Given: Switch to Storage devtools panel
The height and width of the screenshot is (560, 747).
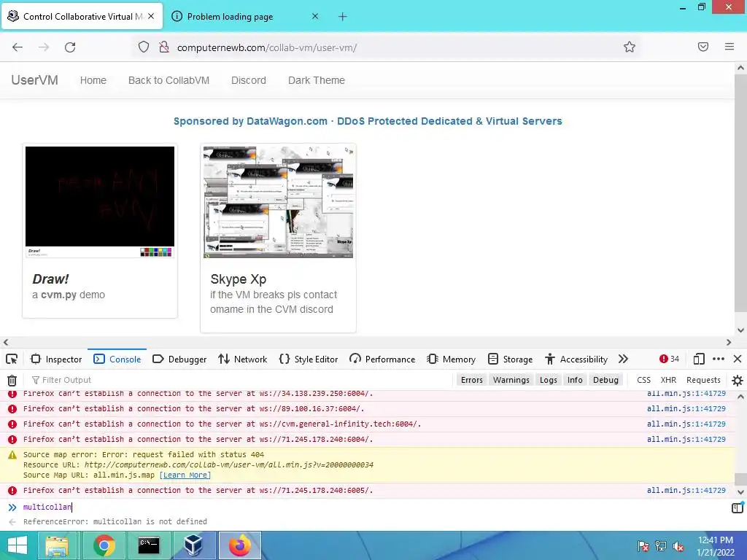Looking at the screenshot, I should [510, 359].
